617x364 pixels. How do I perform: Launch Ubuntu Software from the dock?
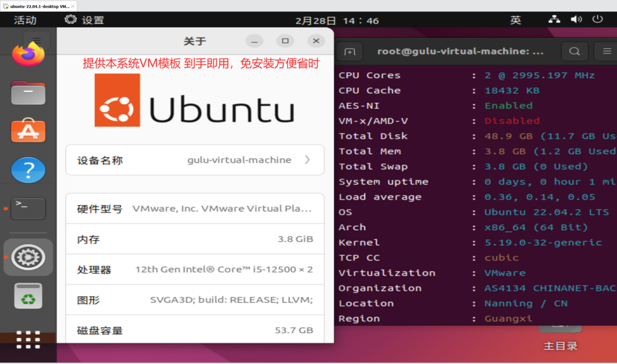pyautogui.click(x=28, y=132)
